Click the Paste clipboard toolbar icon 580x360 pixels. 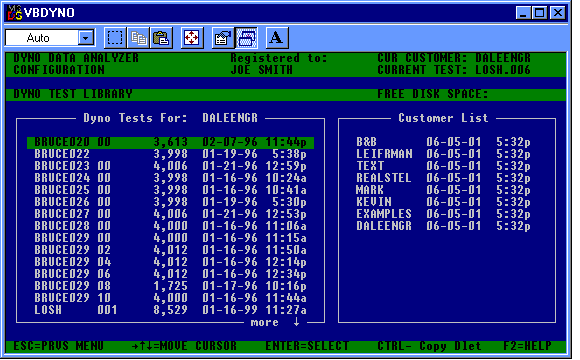point(161,38)
